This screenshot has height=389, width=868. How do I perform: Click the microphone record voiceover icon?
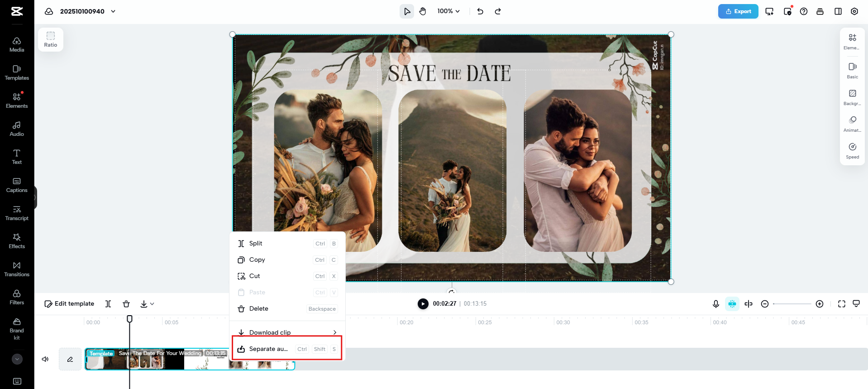(x=715, y=304)
